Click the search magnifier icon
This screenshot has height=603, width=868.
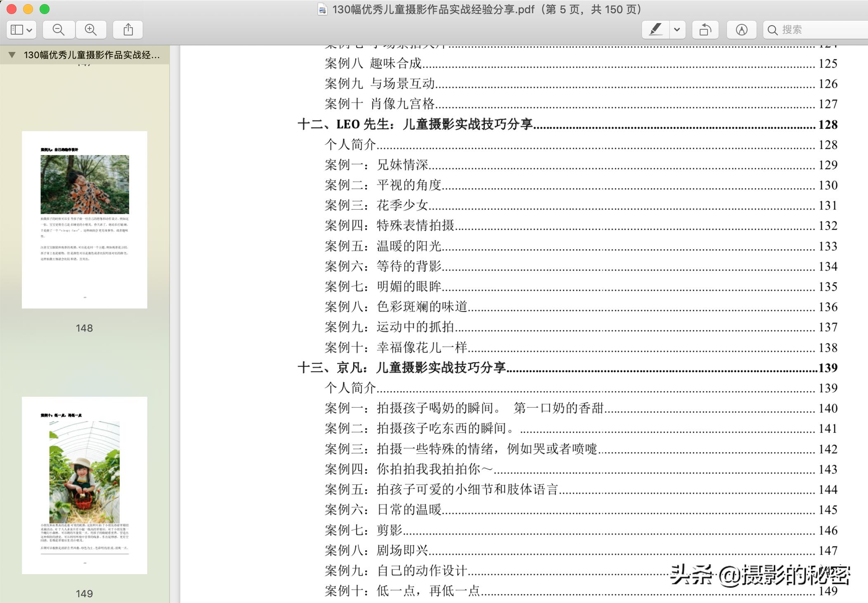click(772, 30)
